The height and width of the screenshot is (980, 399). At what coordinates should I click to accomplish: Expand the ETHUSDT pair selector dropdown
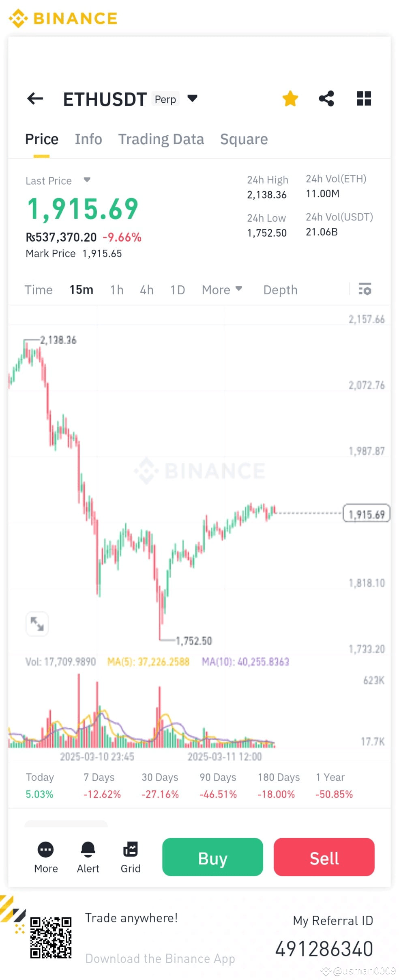point(192,98)
